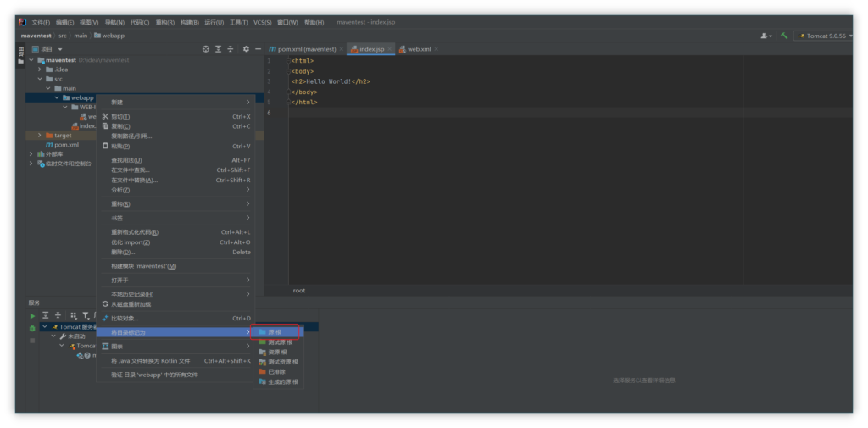The width and height of the screenshot is (868, 428).
Task: Expand the target folder arrow
Action: tap(40, 135)
